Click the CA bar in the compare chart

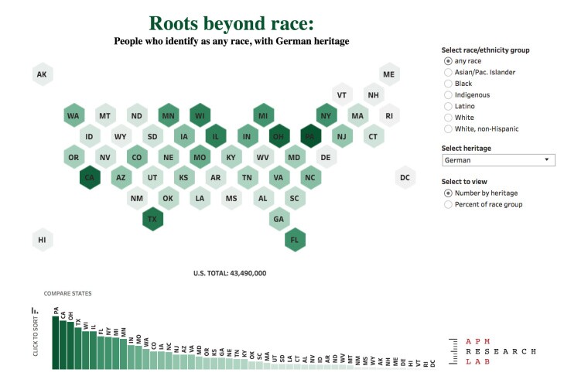(x=63, y=345)
